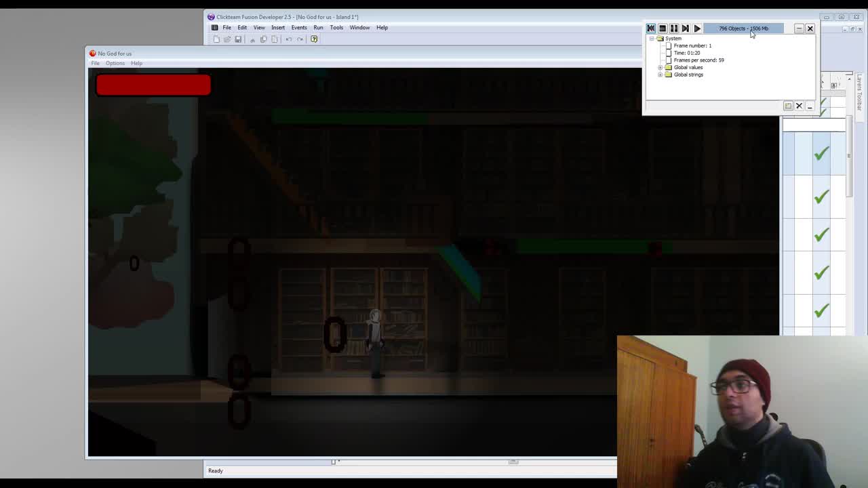Toggle the Frame number watch checkbox
The image size is (868, 488).
pyautogui.click(x=669, y=45)
